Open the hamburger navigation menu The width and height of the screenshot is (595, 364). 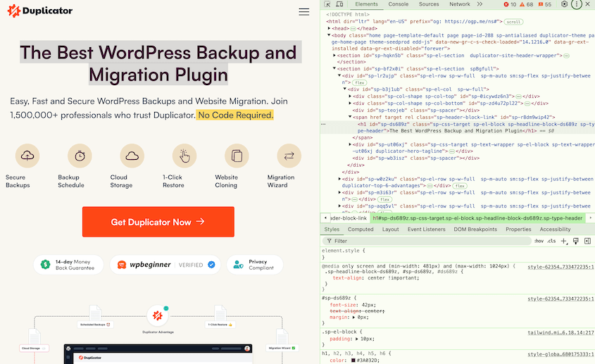[x=304, y=12]
